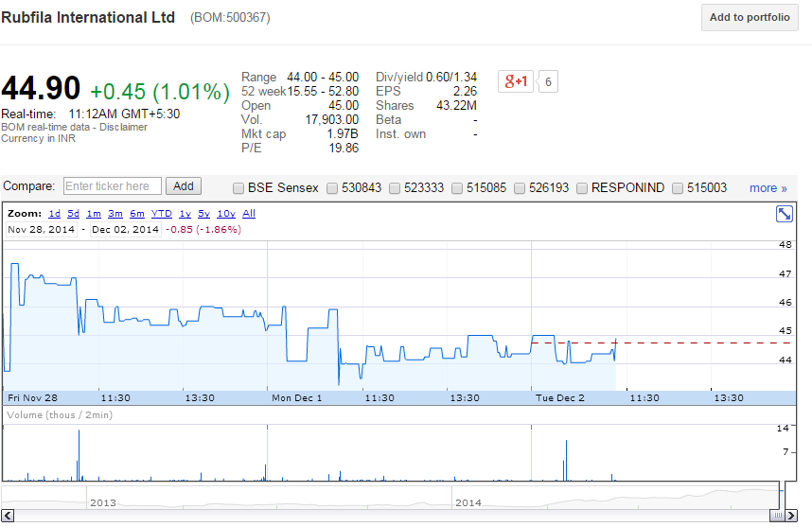Image resolution: width=812 pixels, height=527 pixels.
Task: Set chart zoom to 1d
Action: 54,213
